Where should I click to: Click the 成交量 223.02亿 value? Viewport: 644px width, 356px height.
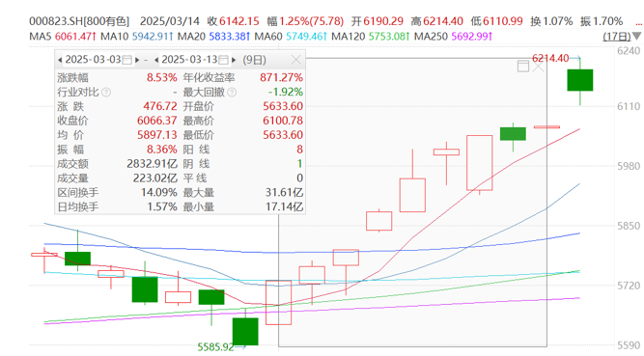click(154, 178)
